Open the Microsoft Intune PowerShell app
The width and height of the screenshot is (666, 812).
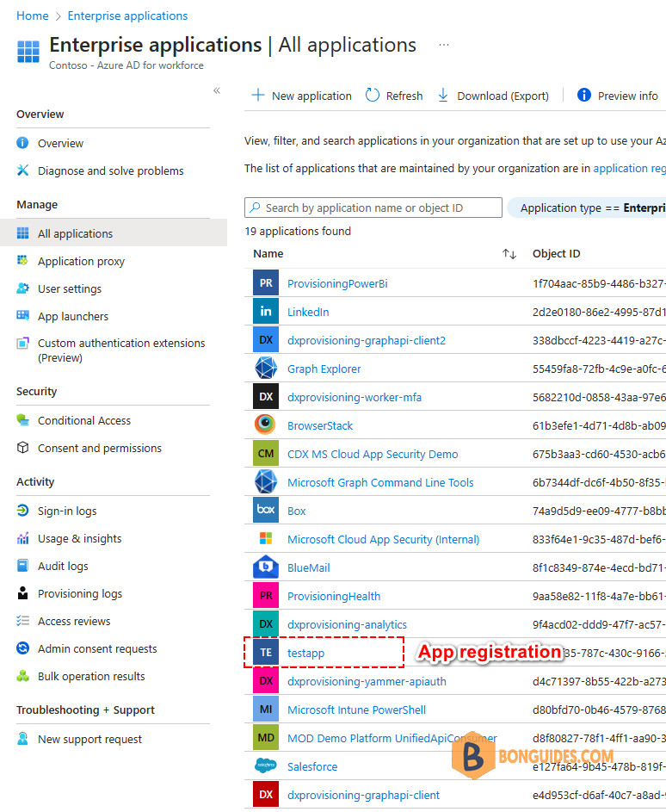356,710
